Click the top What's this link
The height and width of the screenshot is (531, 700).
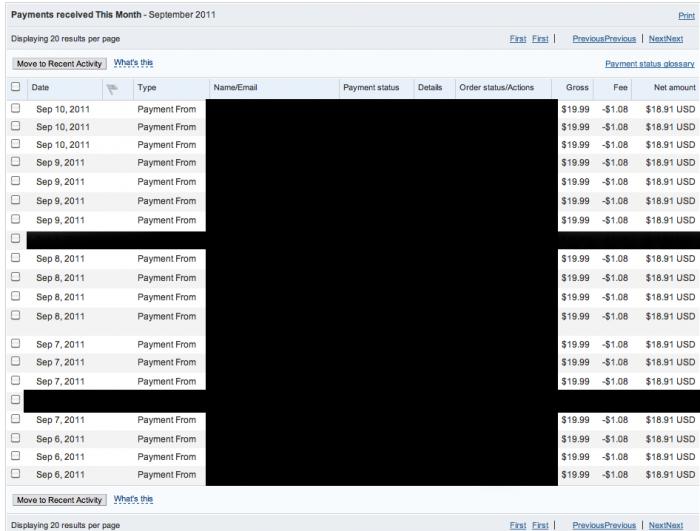133,63
